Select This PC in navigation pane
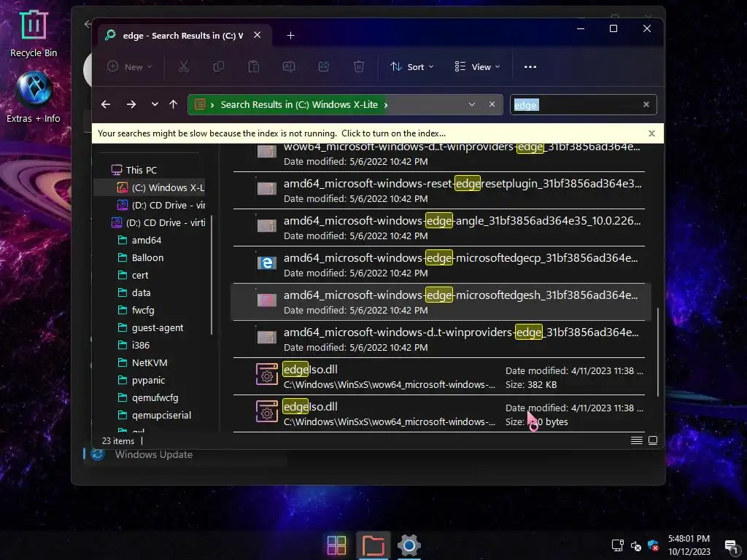 [x=141, y=170]
